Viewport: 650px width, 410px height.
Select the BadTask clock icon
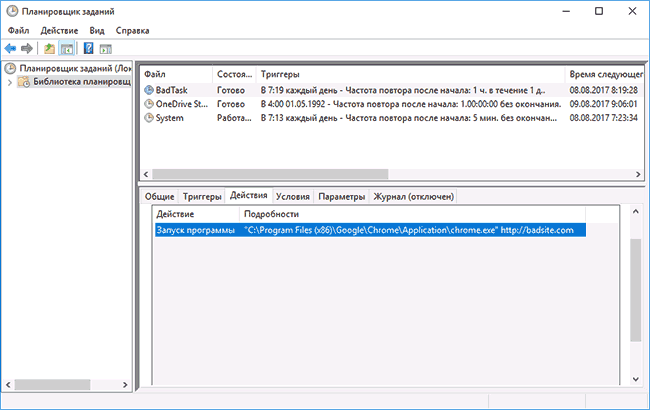149,90
